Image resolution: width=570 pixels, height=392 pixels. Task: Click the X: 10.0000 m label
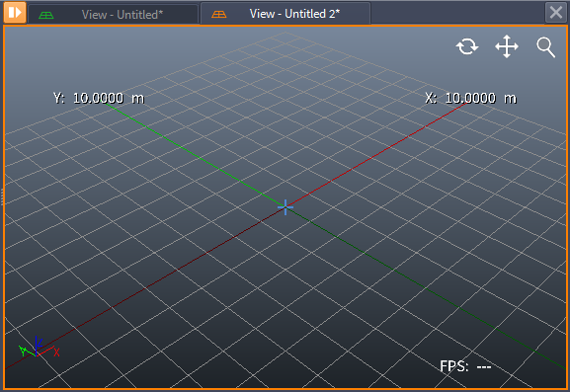point(471,98)
